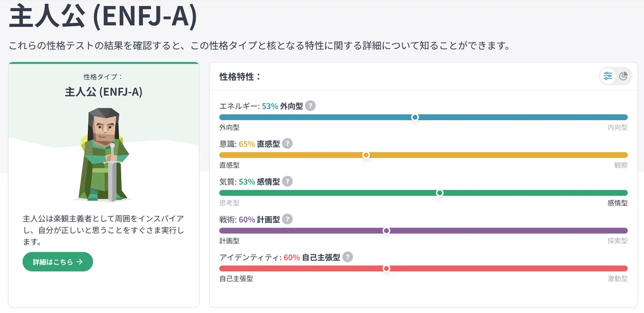Open help icon next to 直感型
Image resolution: width=644 pixels, height=313 pixels.
pyautogui.click(x=288, y=143)
